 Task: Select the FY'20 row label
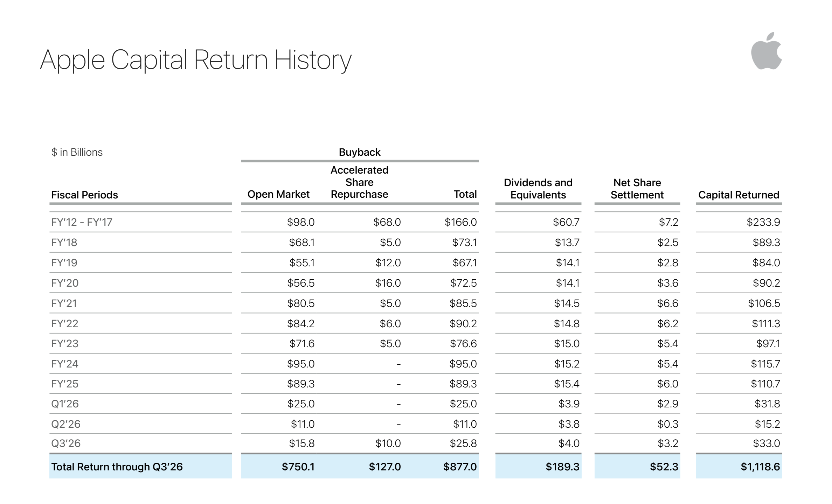(x=65, y=283)
